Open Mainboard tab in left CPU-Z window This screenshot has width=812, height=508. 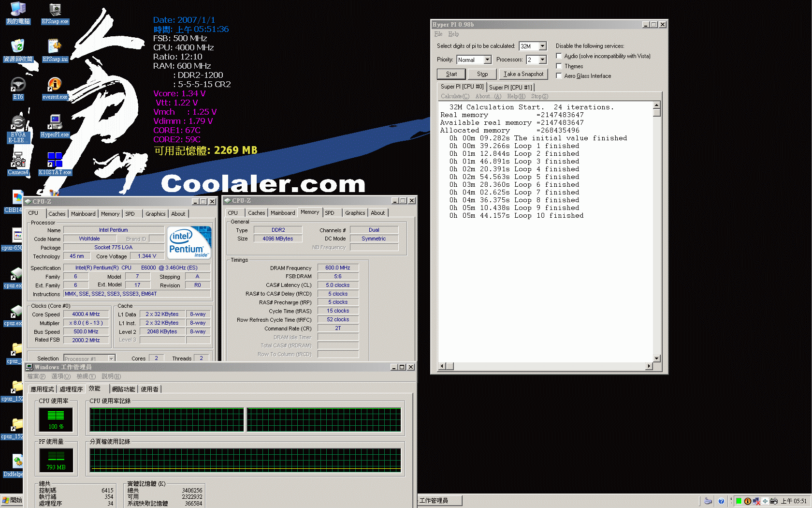coord(83,214)
